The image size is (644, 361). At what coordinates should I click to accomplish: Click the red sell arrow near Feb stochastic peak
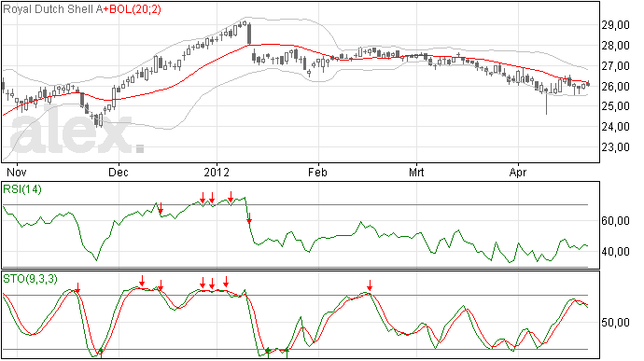(370, 285)
